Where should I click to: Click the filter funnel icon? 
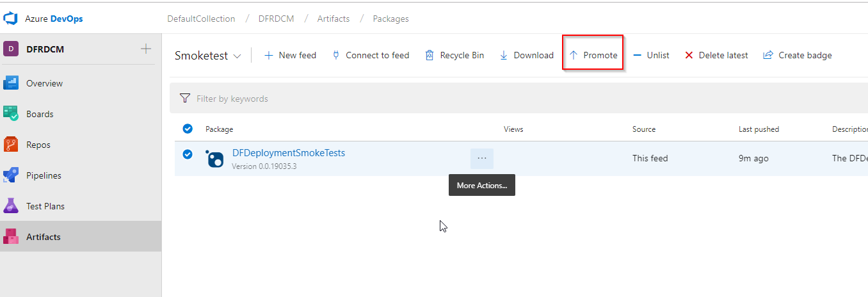click(x=185, y=99)
